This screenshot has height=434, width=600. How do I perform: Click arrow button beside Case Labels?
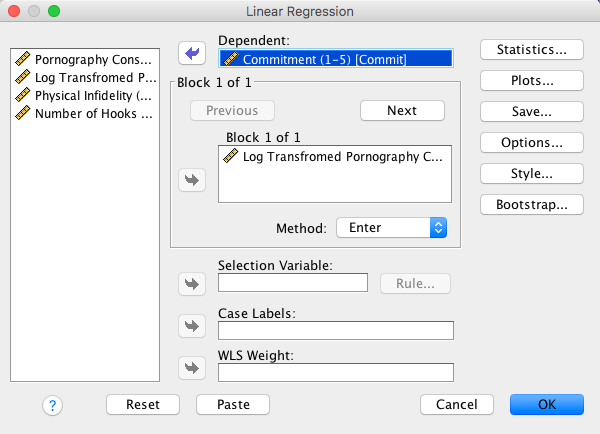[191, 326]
